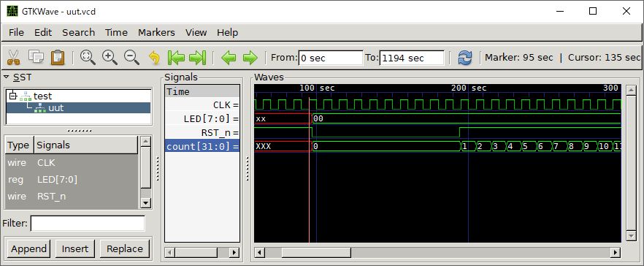Jump to end with green arrow icon

coord(197,58)
